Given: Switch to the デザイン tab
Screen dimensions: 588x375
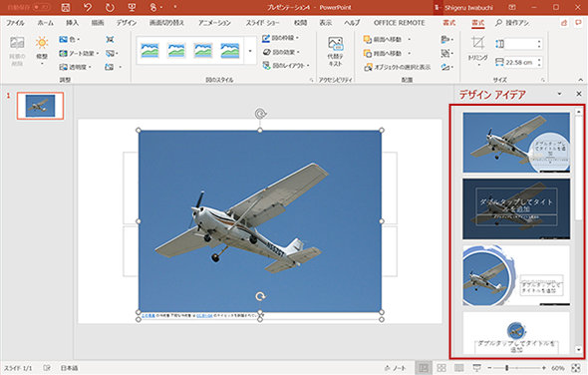Looking at the screenshot, I should [x=127, y=23].
